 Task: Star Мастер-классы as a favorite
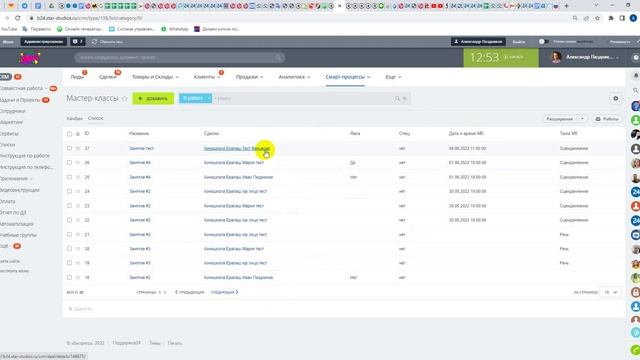(125, 99)
